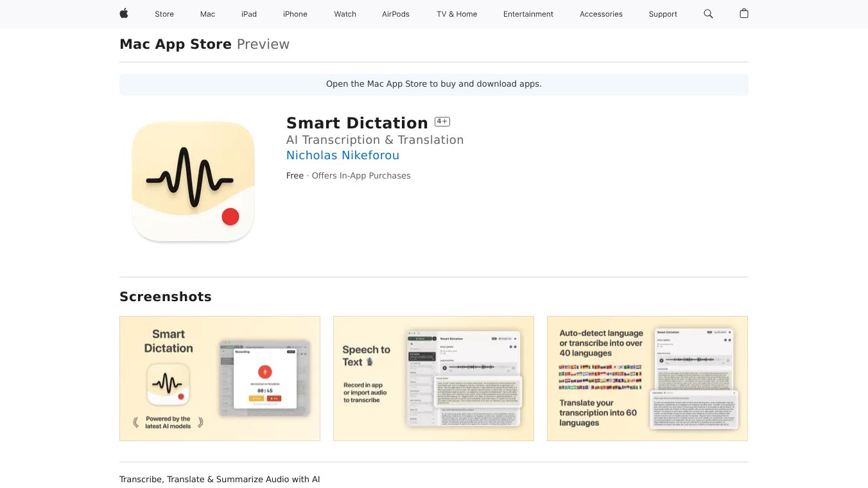The width and height of the screenshot is (868, 488).
Task: View the first Smart Dictation recording screenshot
Action: (x=220, y=378)
